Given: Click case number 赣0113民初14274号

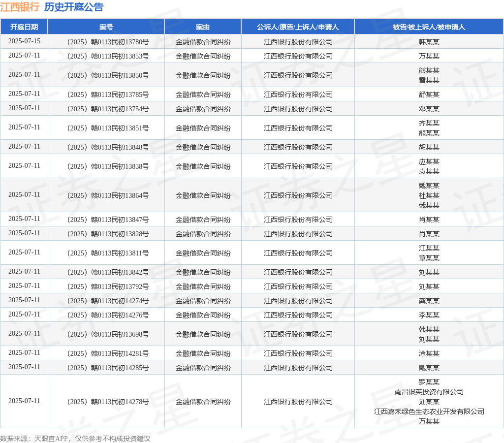Looking at the screenshot, I should coord(108,301).
